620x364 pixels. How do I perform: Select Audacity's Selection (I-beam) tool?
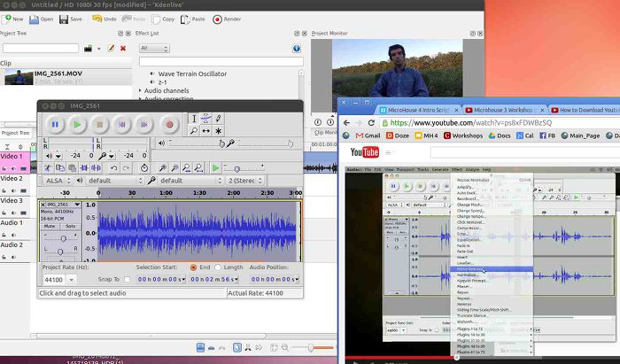click(194, 119)
